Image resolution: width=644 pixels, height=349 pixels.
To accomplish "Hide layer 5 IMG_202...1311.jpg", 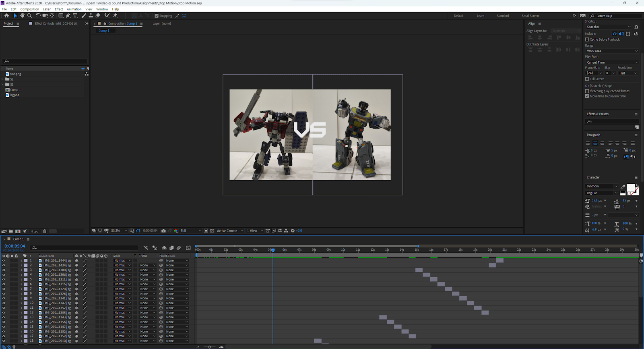I will coord(4,279).
